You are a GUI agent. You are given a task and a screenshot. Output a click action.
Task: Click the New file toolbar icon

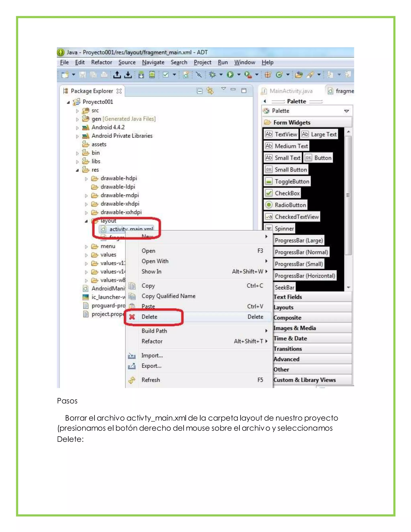click(65, 74)
